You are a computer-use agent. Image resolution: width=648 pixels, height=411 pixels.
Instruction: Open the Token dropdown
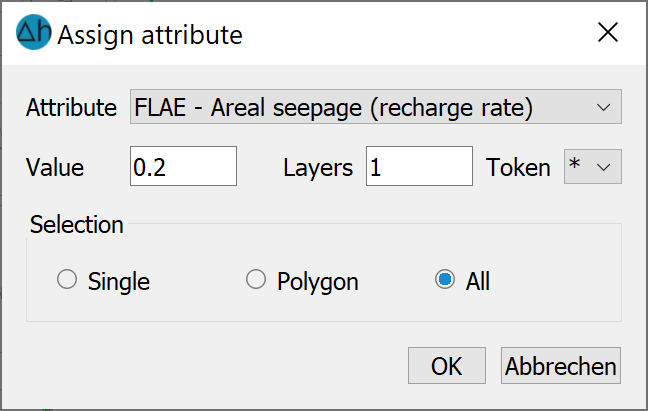(x=593, y=166)
